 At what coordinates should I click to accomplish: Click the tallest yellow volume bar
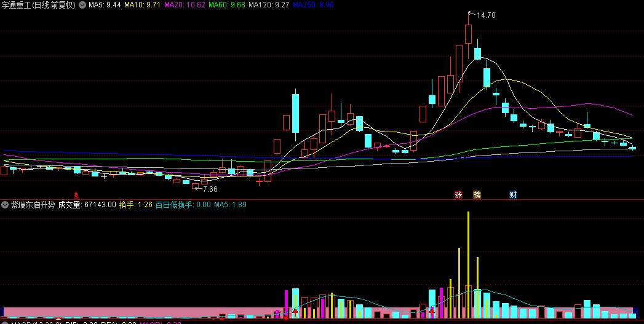coord(468,265)
